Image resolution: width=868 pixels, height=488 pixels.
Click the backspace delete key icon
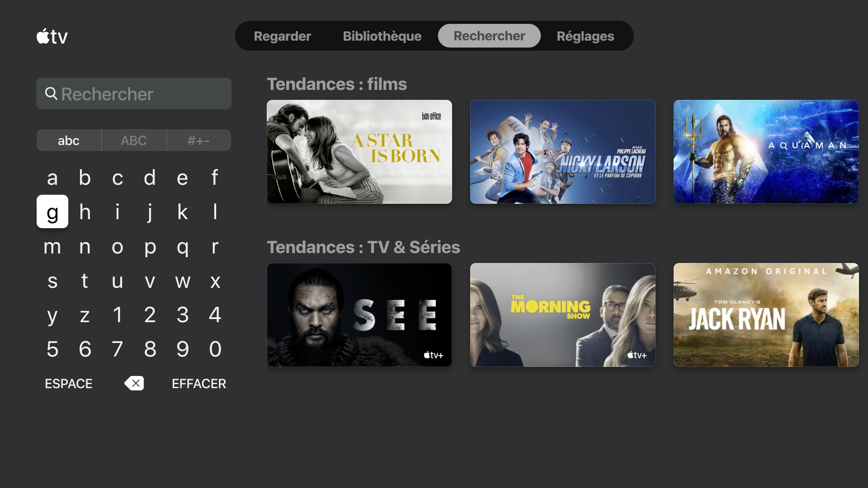134,383
